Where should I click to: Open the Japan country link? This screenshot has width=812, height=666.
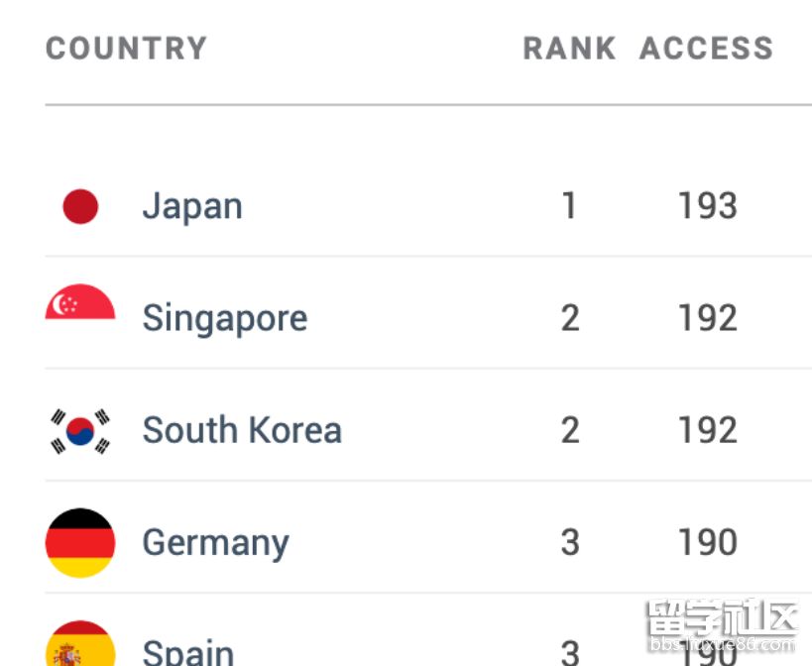192,206
